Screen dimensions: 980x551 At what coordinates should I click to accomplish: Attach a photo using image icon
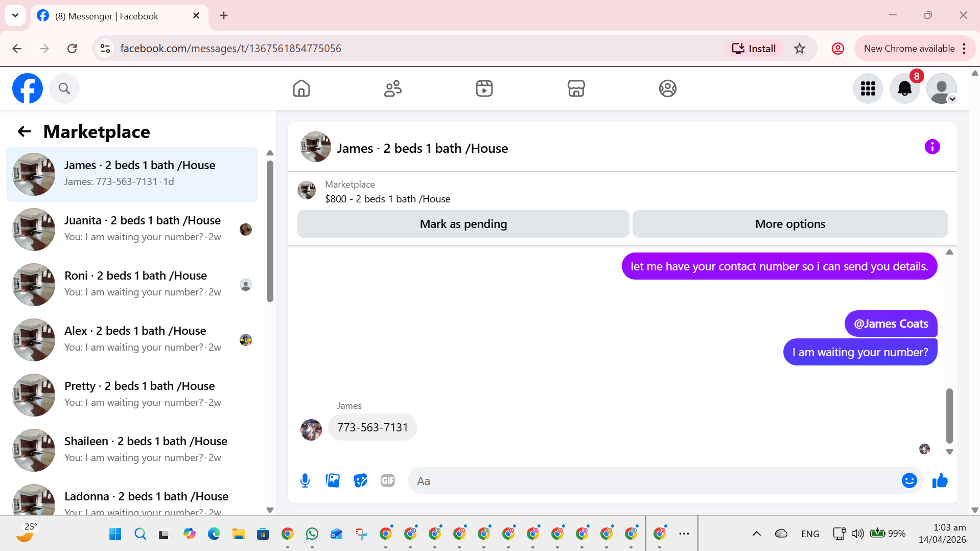pyautogui.click(x=333, y=480)
